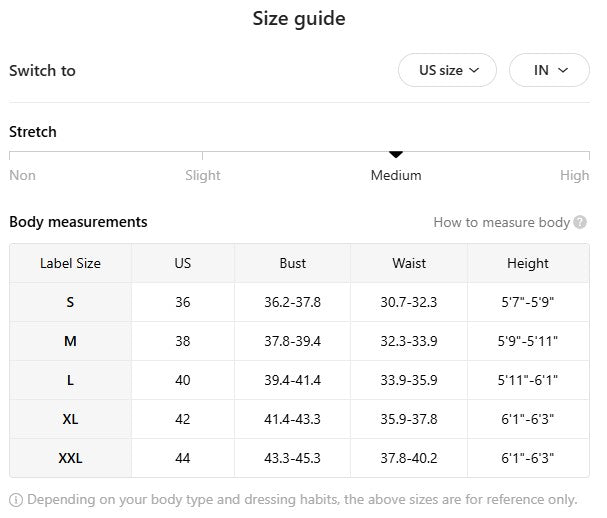
Task: Click the Bust column header
Action: pos(292,263)
